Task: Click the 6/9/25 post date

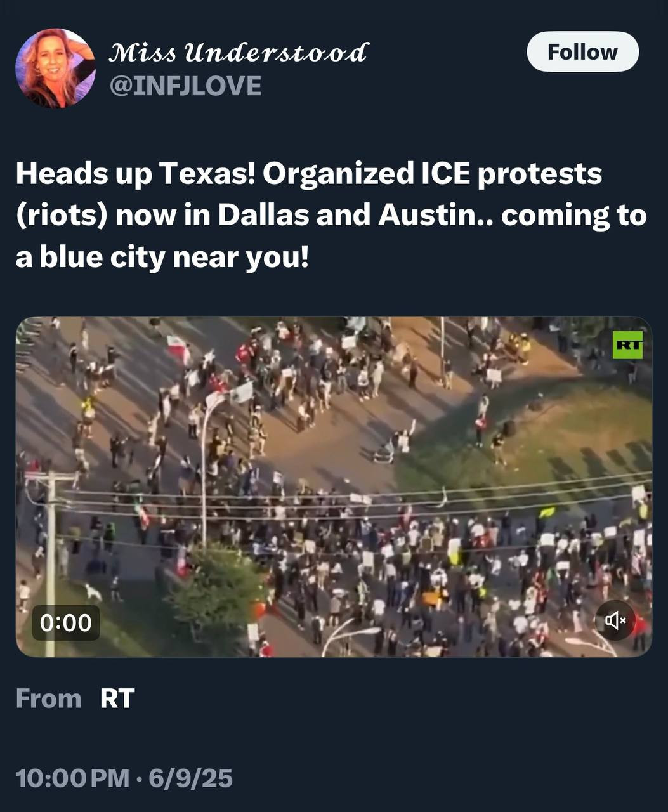Action: coord(190,778)
